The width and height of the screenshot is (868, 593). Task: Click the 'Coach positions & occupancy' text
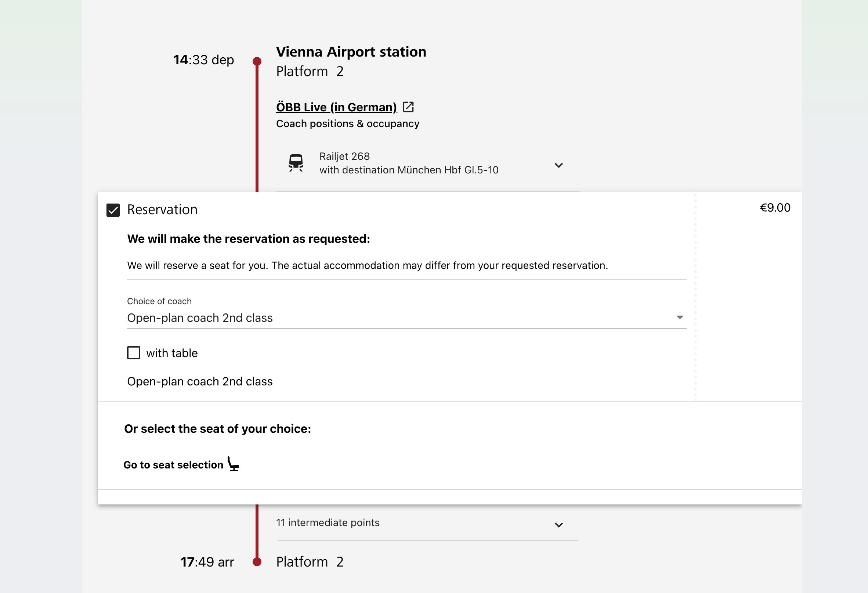[x=348, y=124]
